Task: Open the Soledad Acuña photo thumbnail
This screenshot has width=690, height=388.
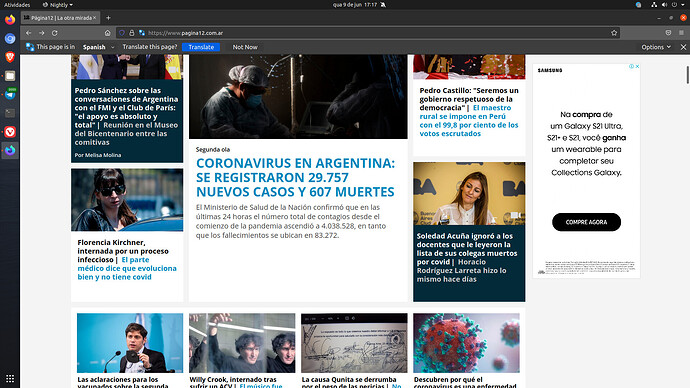Action: (469, 194)
